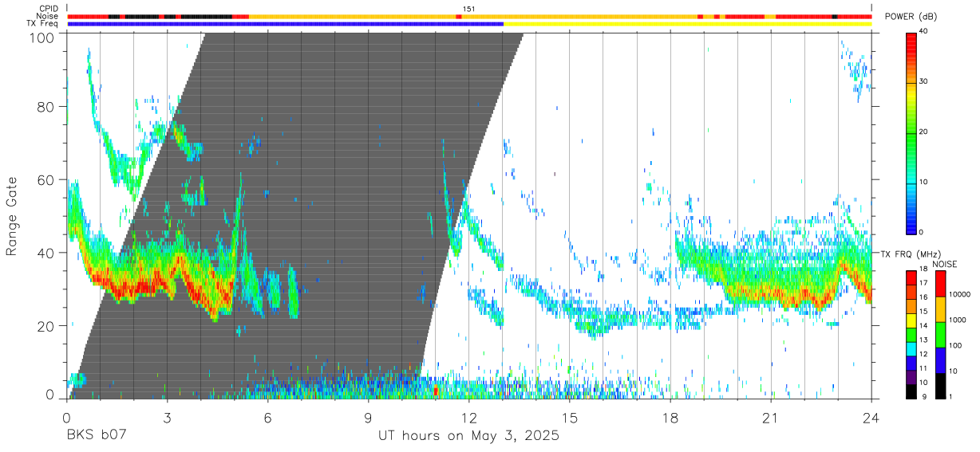Click the Noise indicator strip at top

point(469,16)
